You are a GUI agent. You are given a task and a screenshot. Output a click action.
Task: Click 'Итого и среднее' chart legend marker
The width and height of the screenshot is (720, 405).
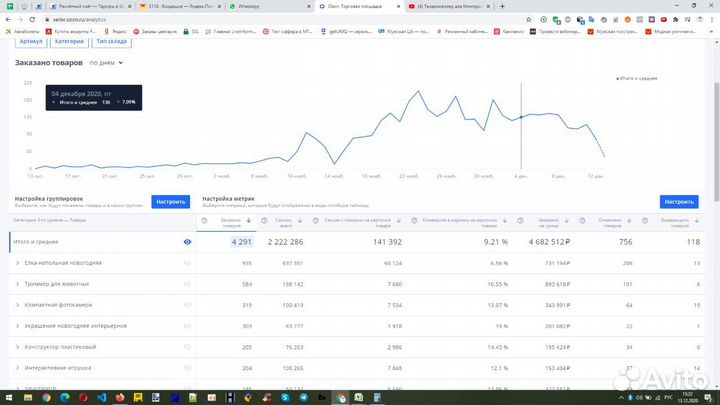point(617,77)
